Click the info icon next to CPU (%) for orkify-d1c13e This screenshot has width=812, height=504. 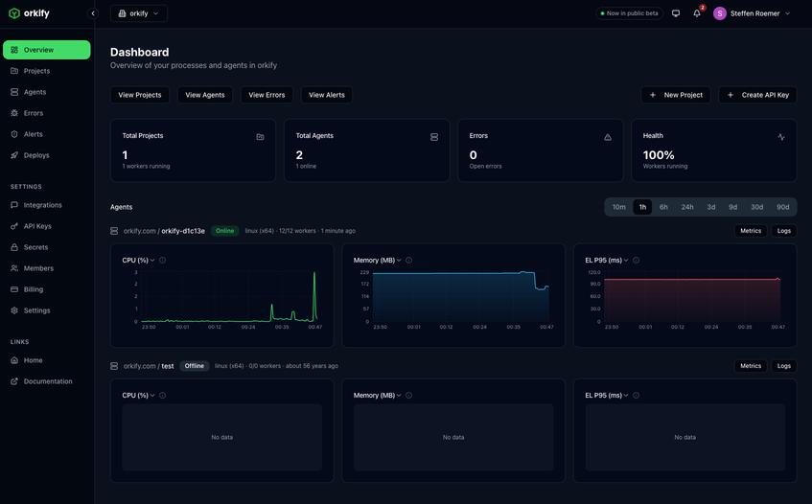(x=162, y=261)
